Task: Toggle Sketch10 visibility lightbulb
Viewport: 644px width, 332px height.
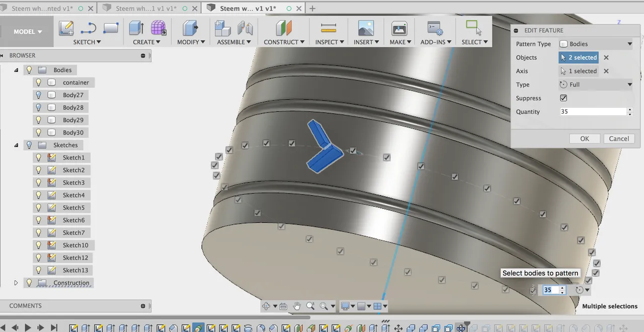Action: pyautogui.click(x=39, y=245)
